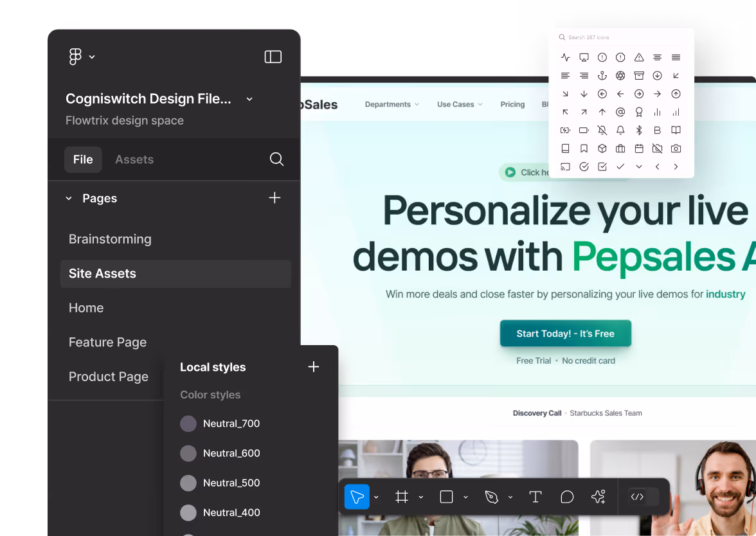
Task: Pick the bookmark icon
Action: click(x=584, y=148)
